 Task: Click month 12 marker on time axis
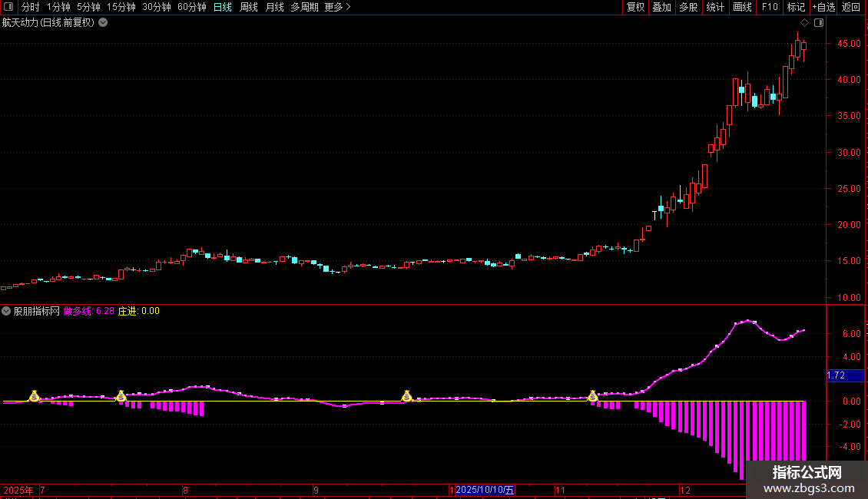point(684,490)
